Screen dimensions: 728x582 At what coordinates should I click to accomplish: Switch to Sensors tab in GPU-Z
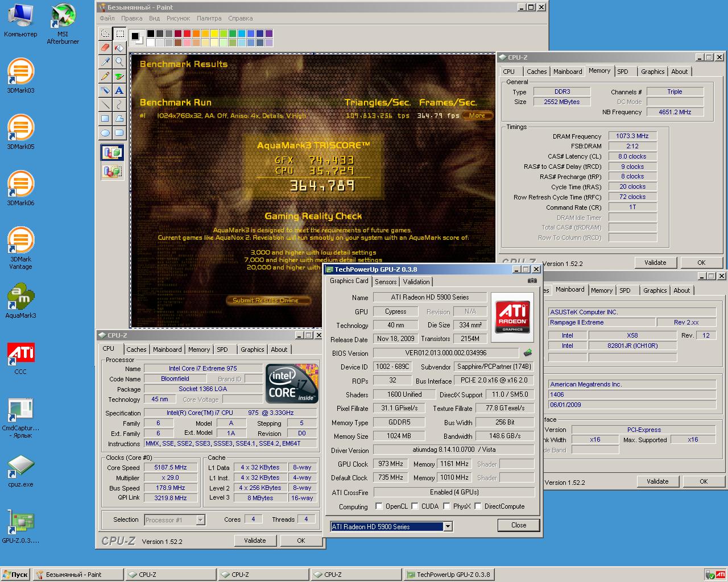[386, 282]
